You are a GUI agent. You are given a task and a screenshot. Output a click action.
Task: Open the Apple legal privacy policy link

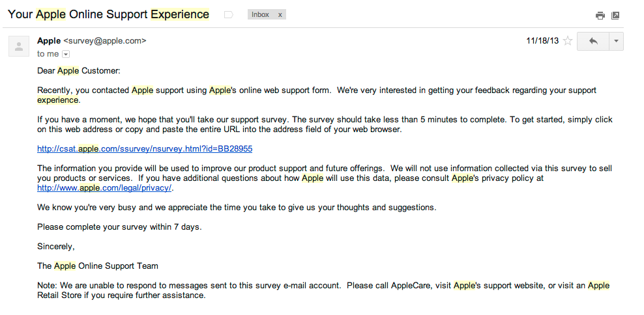coord(105,188)
